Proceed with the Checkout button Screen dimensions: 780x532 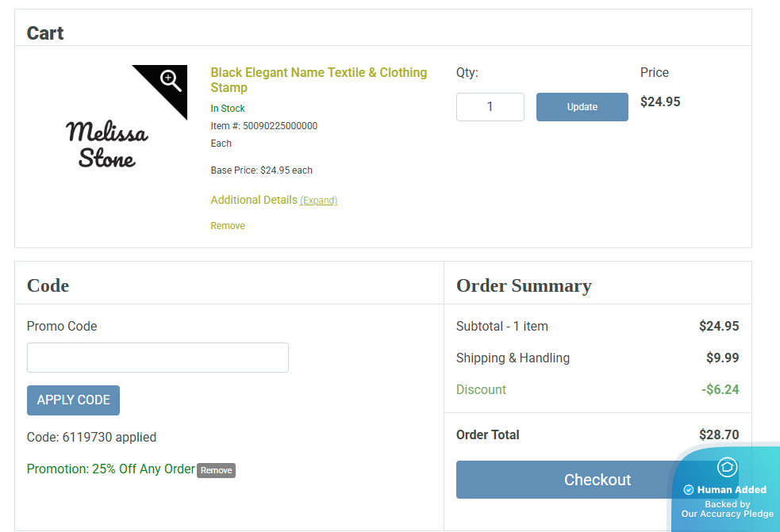pos(571,480)
